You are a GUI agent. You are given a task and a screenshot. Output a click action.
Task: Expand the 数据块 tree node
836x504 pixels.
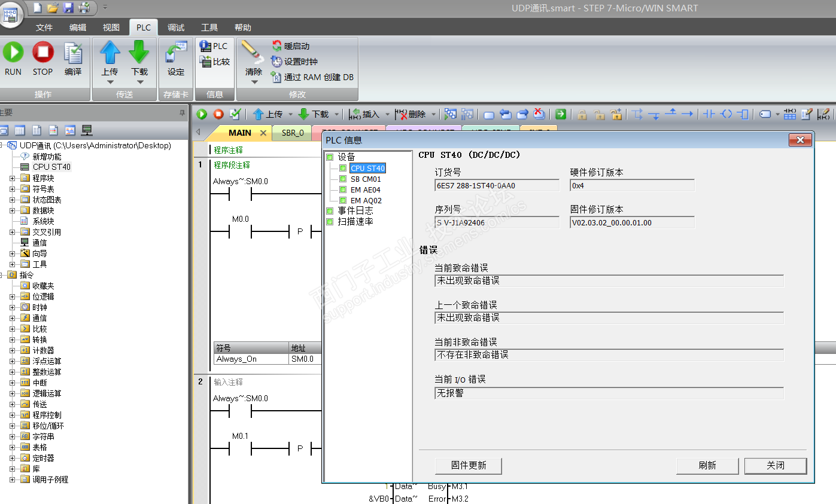13,210
